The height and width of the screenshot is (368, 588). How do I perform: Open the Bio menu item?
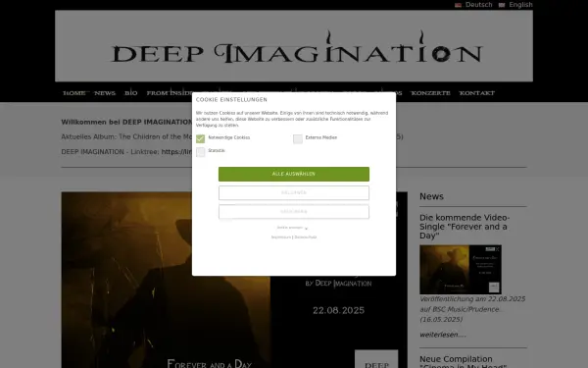131,93
